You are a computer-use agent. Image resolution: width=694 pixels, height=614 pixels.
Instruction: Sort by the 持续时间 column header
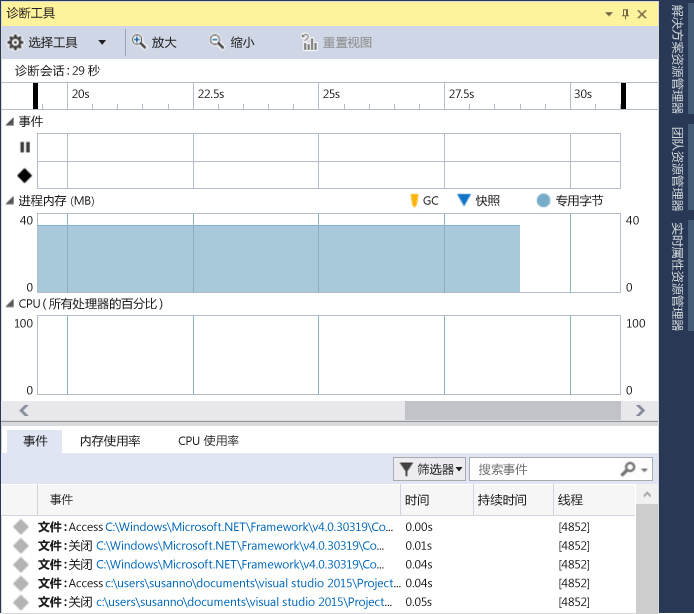513,500
